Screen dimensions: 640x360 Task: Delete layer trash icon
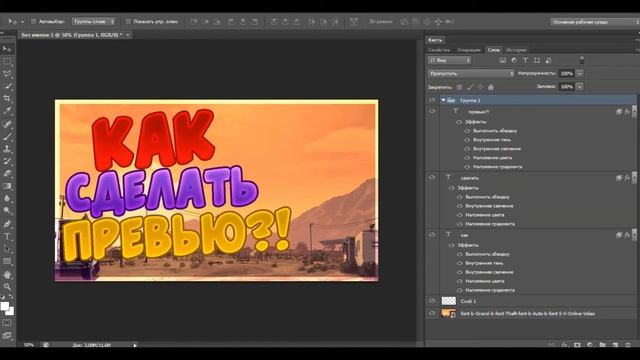(628, 345)
